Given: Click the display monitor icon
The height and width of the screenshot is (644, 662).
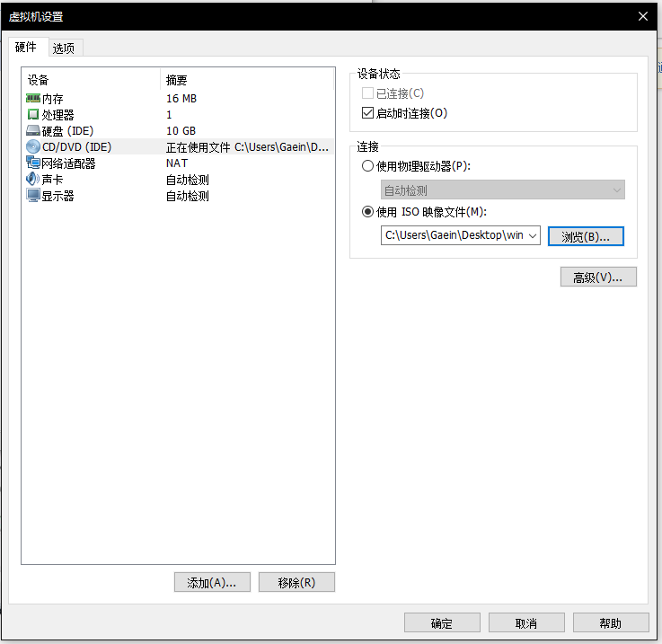Looking at the screenshot, I should [33, 196].
